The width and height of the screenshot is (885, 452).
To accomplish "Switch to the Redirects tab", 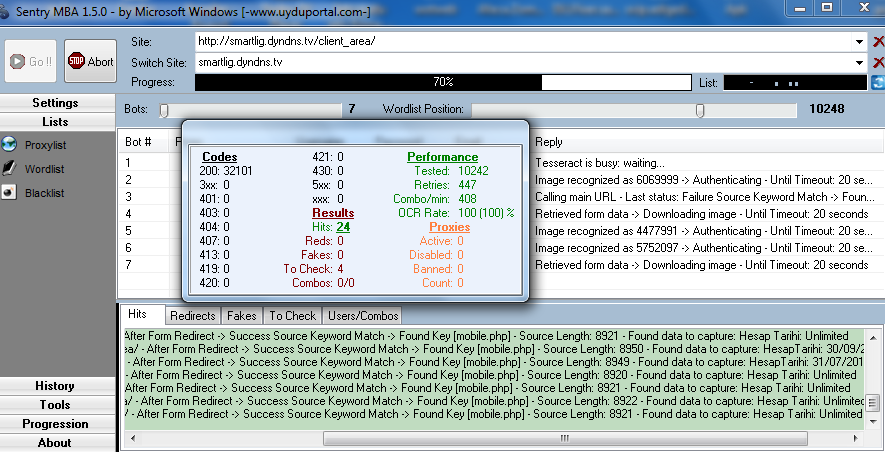I will 192,316.
